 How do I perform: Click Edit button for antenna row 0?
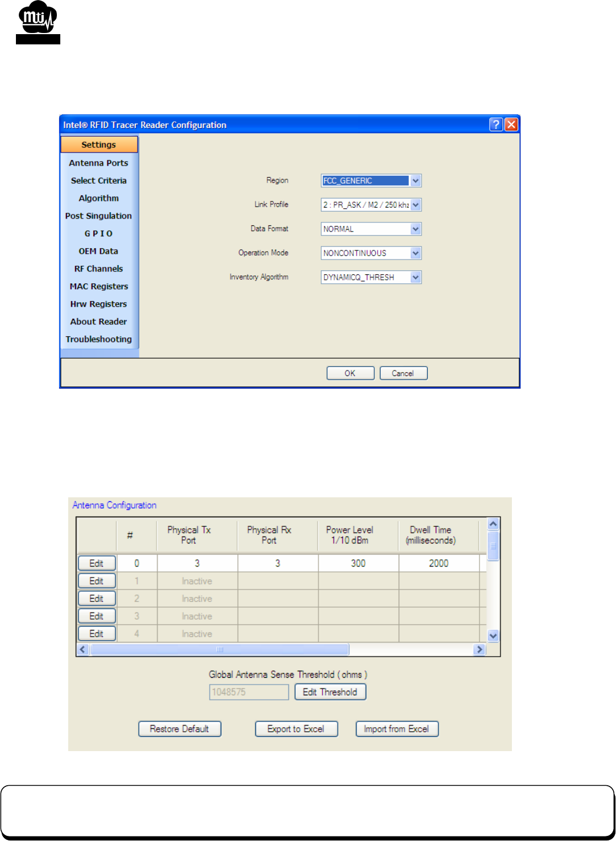[97, 563]
